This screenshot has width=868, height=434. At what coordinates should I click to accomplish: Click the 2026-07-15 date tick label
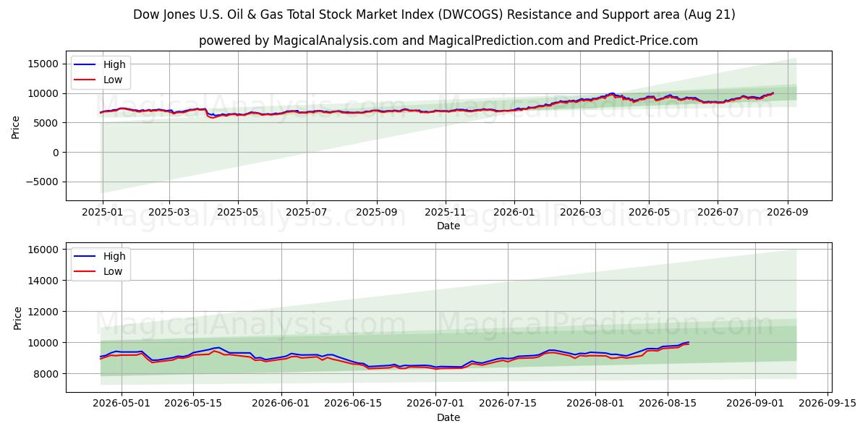click(508, 404)
